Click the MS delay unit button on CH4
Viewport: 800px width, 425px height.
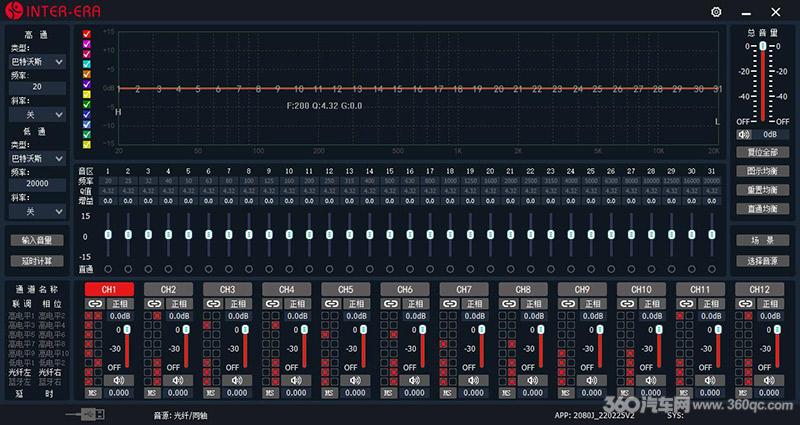(x=270, y=393)
